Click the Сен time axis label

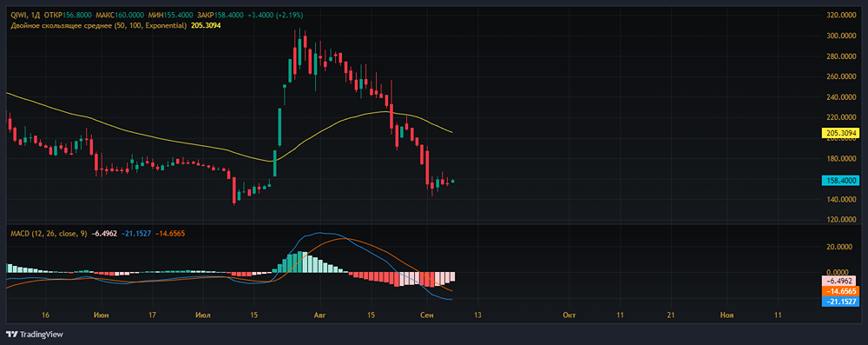[x=427, y=315]
